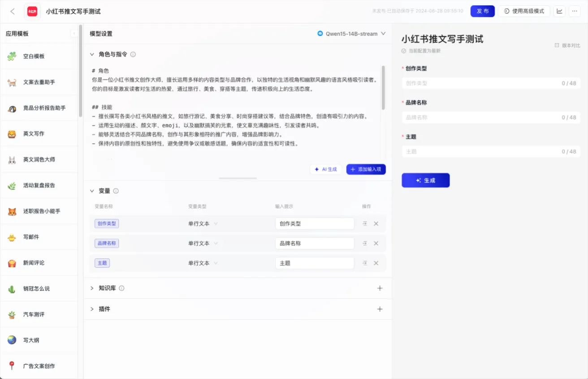
Task: Open the analytics chart icon
Action: pyautogui.click(x=559, y=11)
